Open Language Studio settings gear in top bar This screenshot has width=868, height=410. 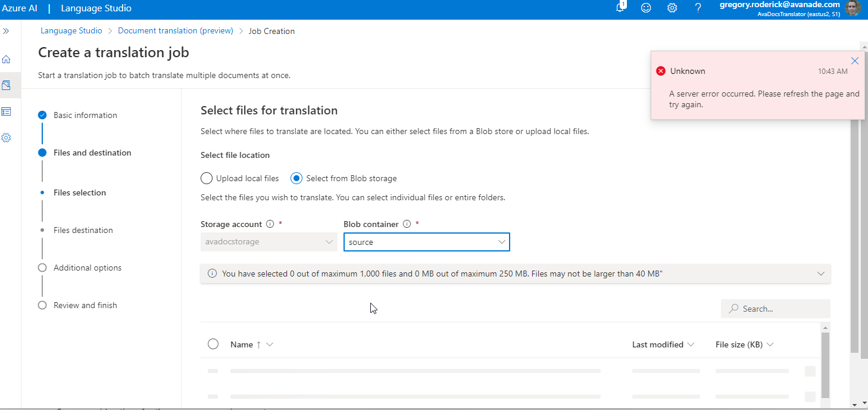[x=672, y=8]
